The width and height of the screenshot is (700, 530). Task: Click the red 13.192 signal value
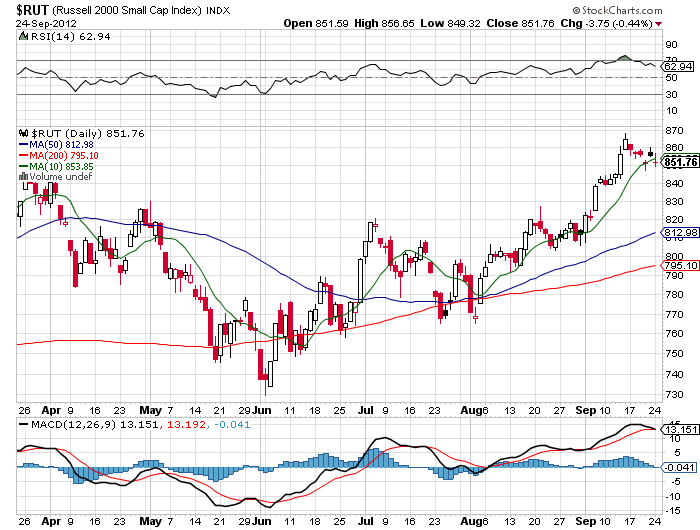[187, 424]
